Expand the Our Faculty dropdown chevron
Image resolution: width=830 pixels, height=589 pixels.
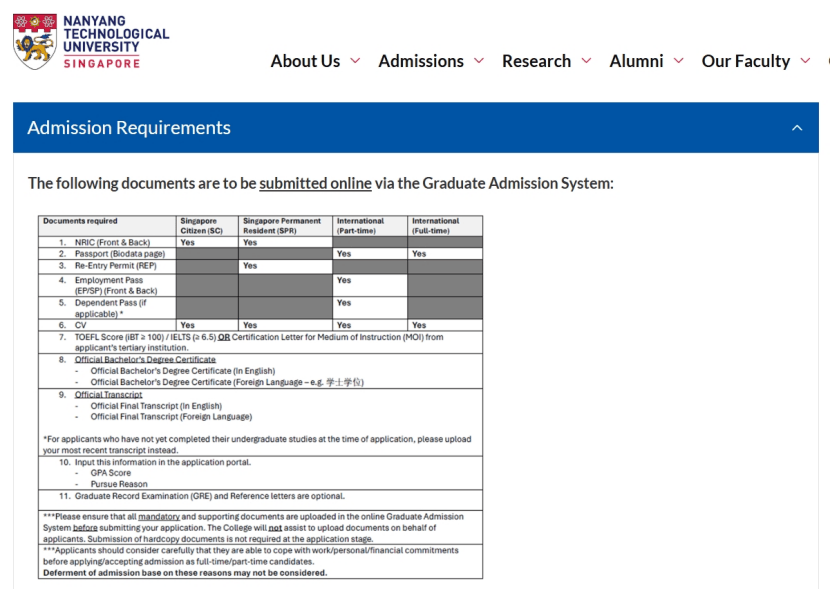click(x=805, y=61)
